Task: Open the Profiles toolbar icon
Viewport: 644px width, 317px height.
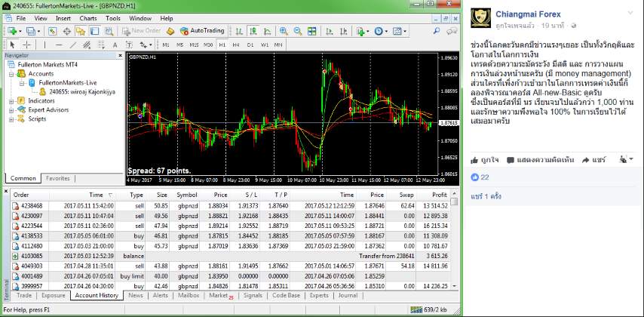Action: [31, 31]
